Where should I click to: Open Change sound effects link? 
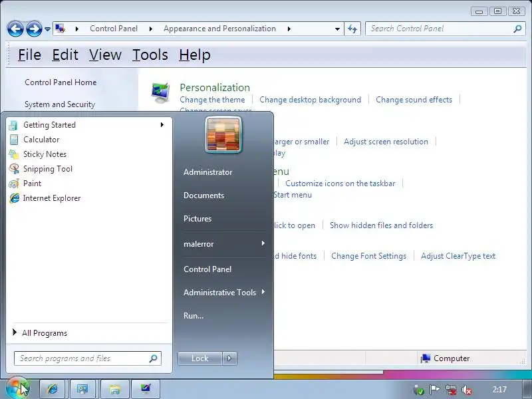pyautogui.click(x=414, y=100)
